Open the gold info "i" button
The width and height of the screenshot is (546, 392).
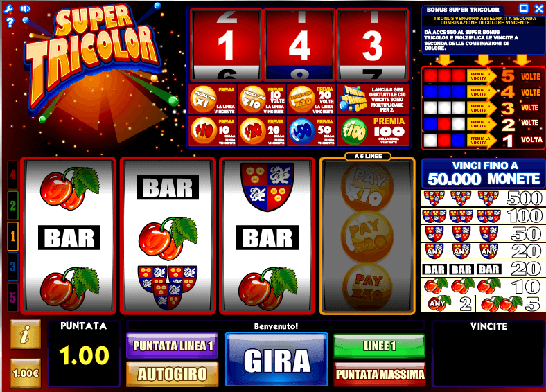pyautogui.click(x=25, y=335)
